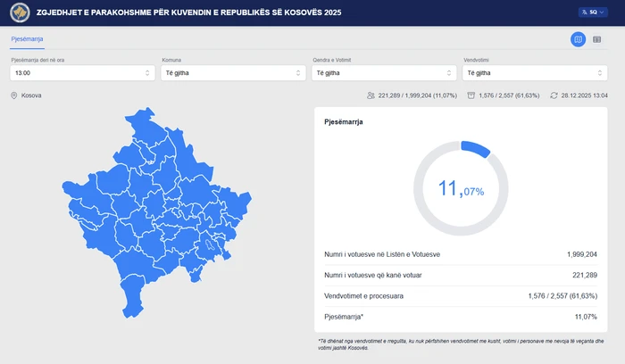Click the Vendvotimet e procesuara row
The image size is (625, 364).
click(461, 295)
